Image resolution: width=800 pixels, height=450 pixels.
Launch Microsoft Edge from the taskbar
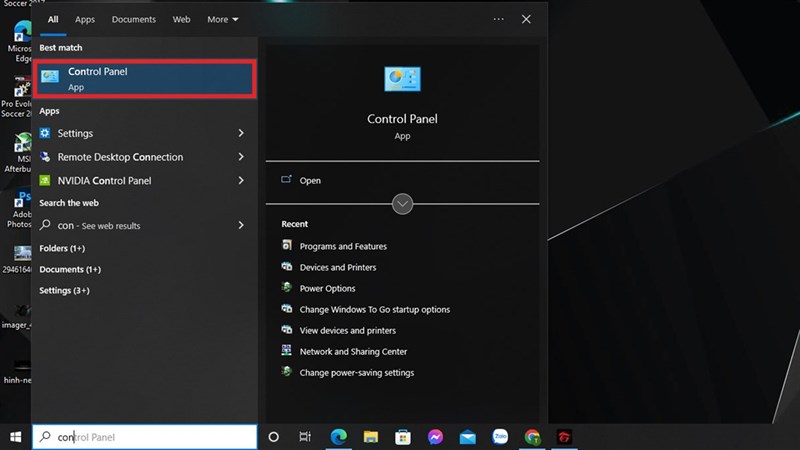[x=338, y=437]
